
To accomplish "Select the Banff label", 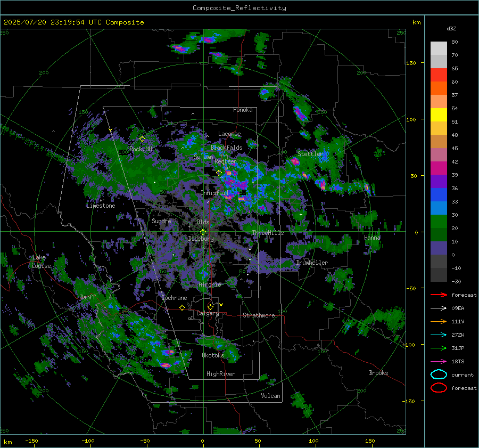I will pos(88,297).
